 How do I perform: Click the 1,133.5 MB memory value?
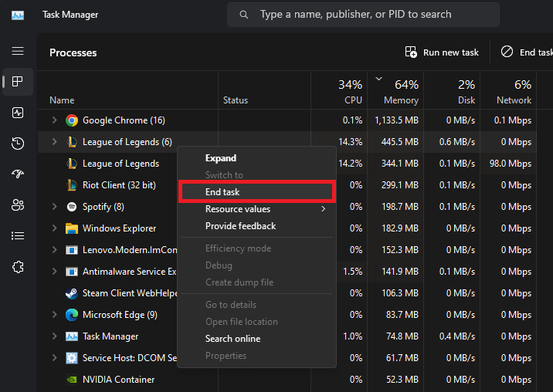point(396,120)
